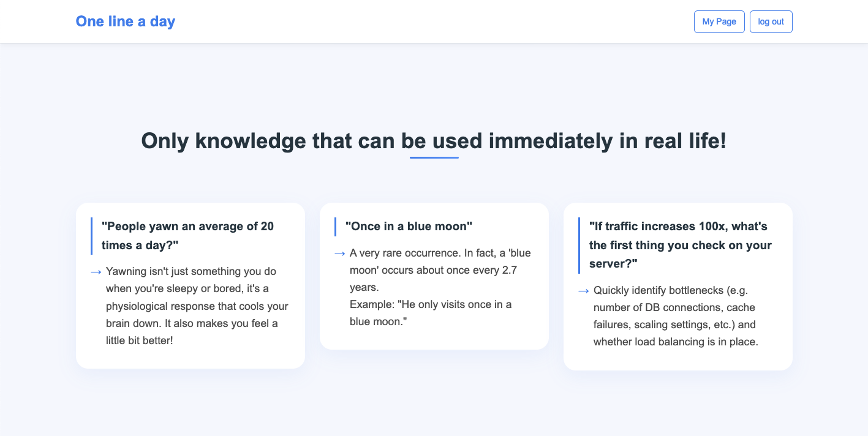
Task: Select the "Once in a blue moon" title
Action: (x=409, y=227)
